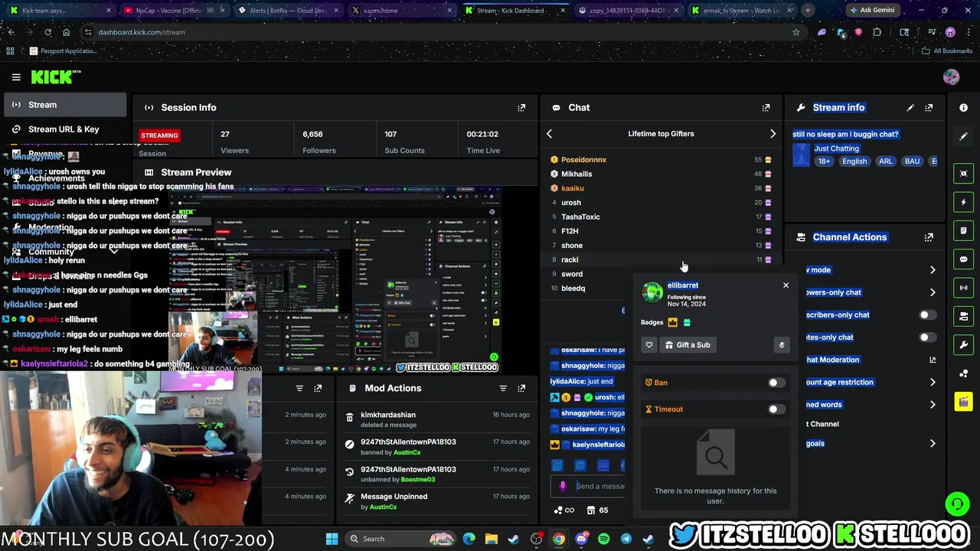Expand followers-only chat setting chevron
Screen dimensions: 980x551
933,292
